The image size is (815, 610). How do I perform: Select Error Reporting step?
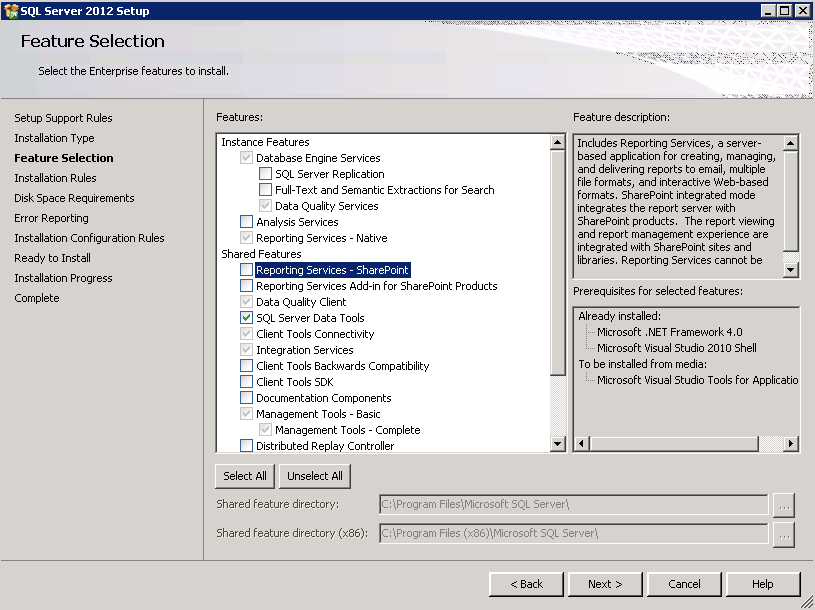tap(51, 218)
